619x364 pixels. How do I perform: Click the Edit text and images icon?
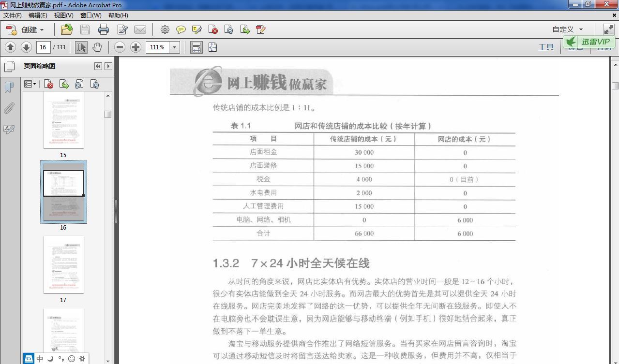click(x=122, y=29)
